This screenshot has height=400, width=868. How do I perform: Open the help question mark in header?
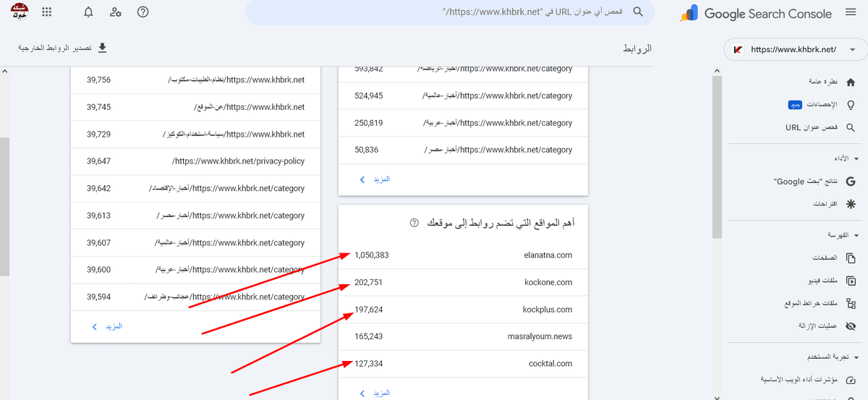[142, 12]
